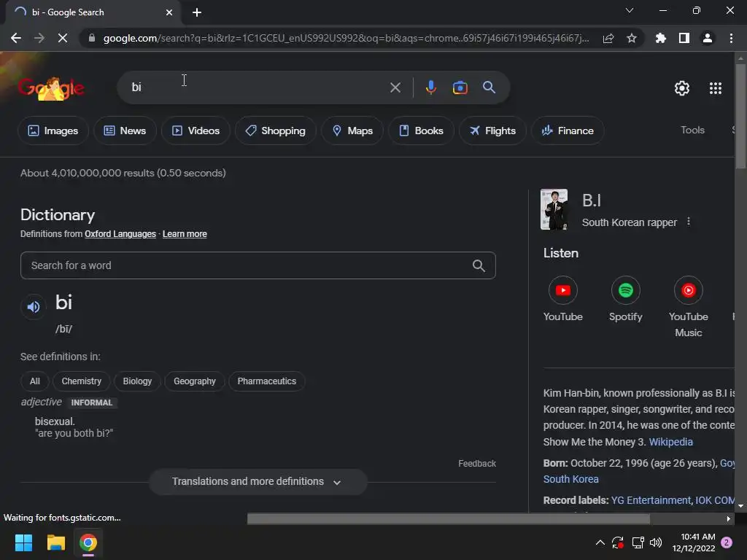Open Chrome side panel
Screen dimensions: 747x560
coord(684,38)
